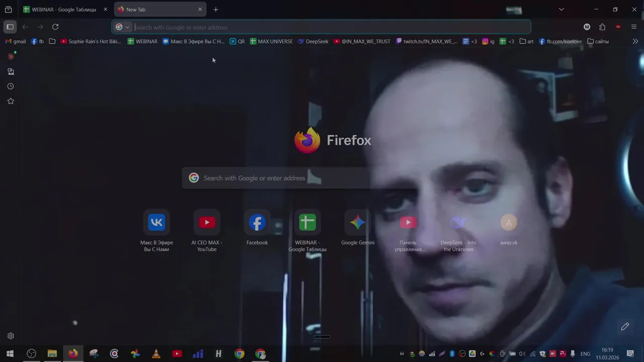Screen dimensions: 644x362
Task: Open the MAX UNIVERSE bookmark
Action: coord(271,42)
